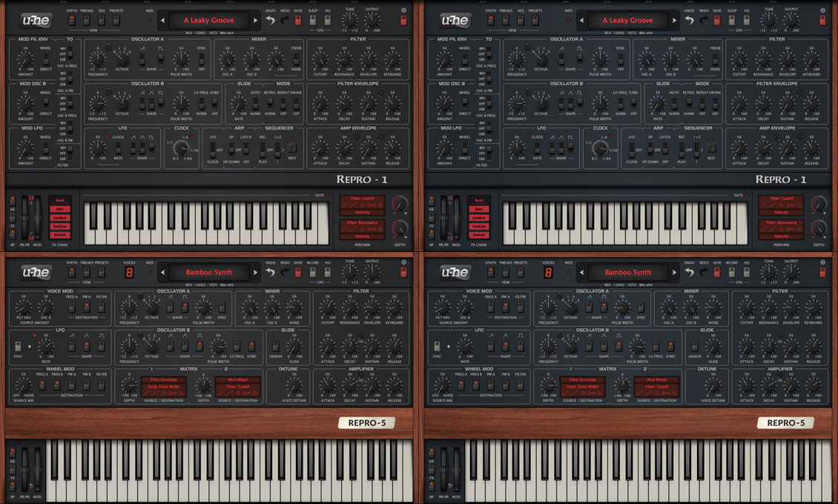Click sequencer REST button, left Repro-1
This screenshot has height=504, width=838.
tap(292, 148)
